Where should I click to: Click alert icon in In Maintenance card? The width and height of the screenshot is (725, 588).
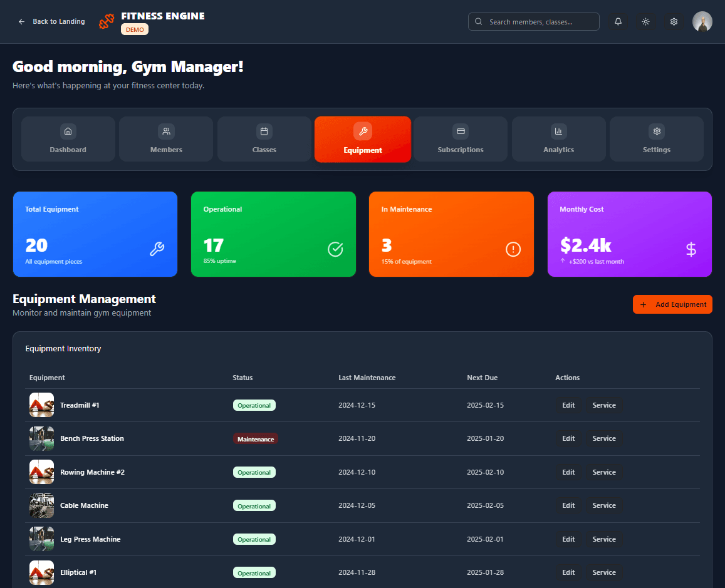513,249
